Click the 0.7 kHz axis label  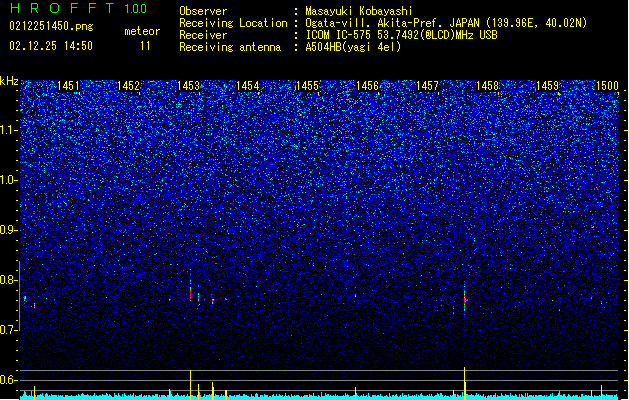click(x=9, y=330)
